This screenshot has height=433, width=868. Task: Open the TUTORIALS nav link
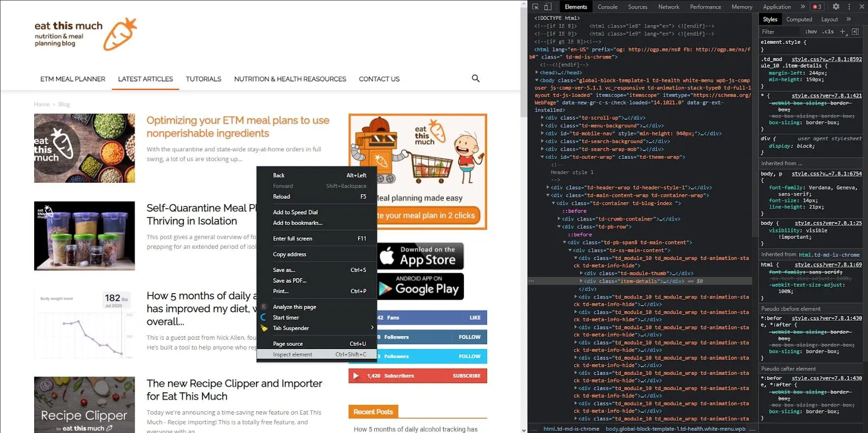pos(203,79)
